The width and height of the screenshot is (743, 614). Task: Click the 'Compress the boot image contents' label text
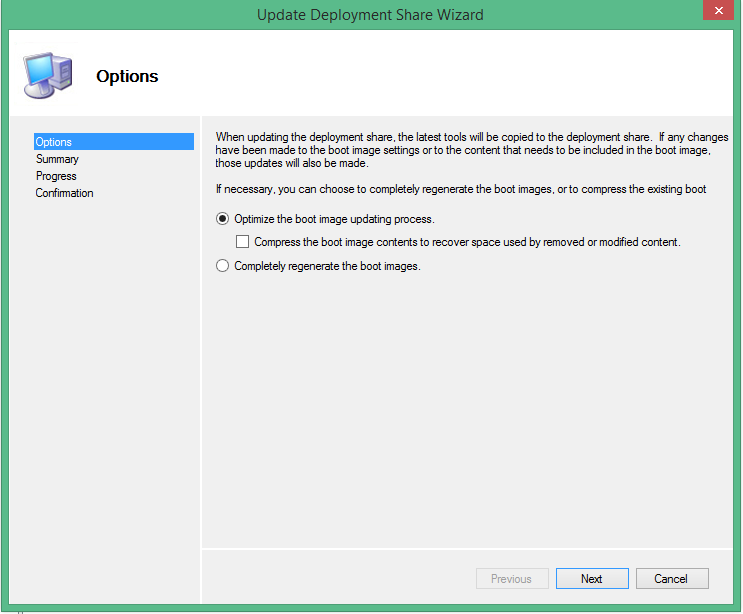[467, 242]
